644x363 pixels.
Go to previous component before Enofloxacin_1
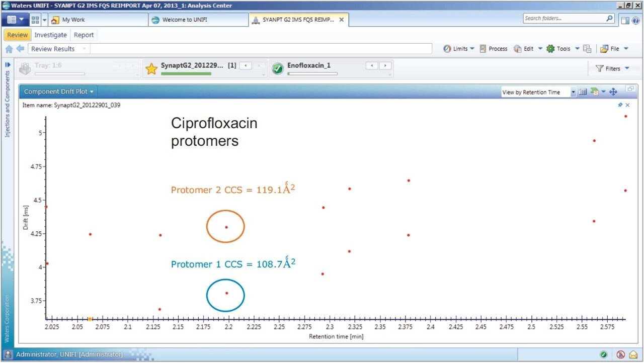point(372,66)
